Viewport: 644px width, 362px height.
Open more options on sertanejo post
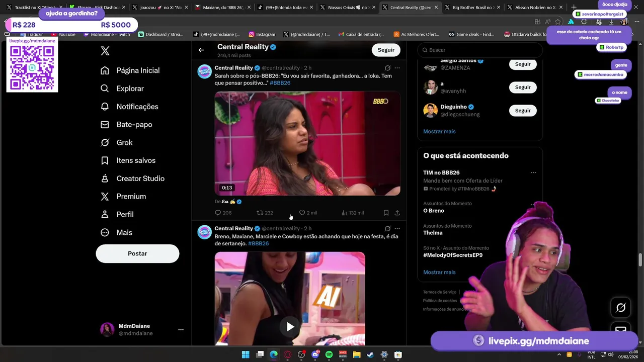coord(397,229)
